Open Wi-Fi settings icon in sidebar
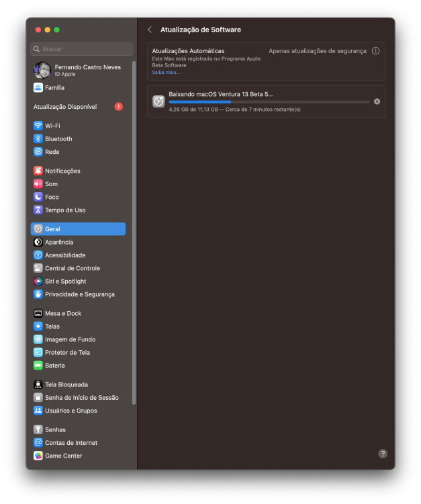Viewport: 421px width, 504px height. pos(38,126)
